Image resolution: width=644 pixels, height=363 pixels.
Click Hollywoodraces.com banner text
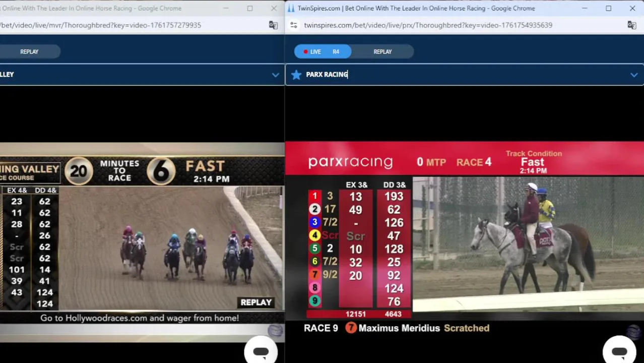(140, 318)
